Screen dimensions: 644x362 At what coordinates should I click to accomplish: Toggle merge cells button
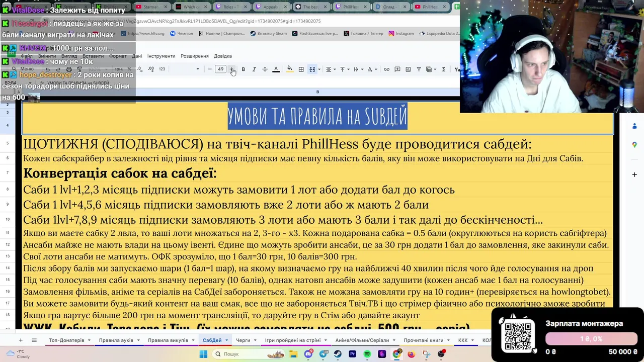(312, 69)
